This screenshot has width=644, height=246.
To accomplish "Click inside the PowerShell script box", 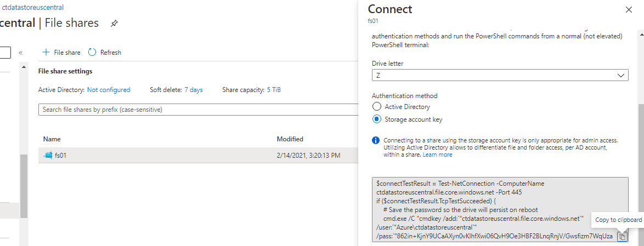I will pos(500,210).
